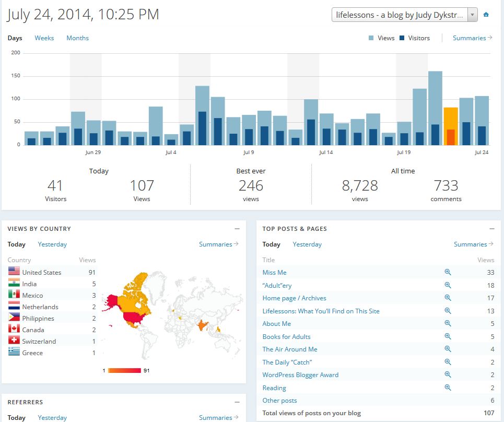This screenshot has width=504, height=422.
Task: Open Summaries link above the chart
Action: (472, 38)
